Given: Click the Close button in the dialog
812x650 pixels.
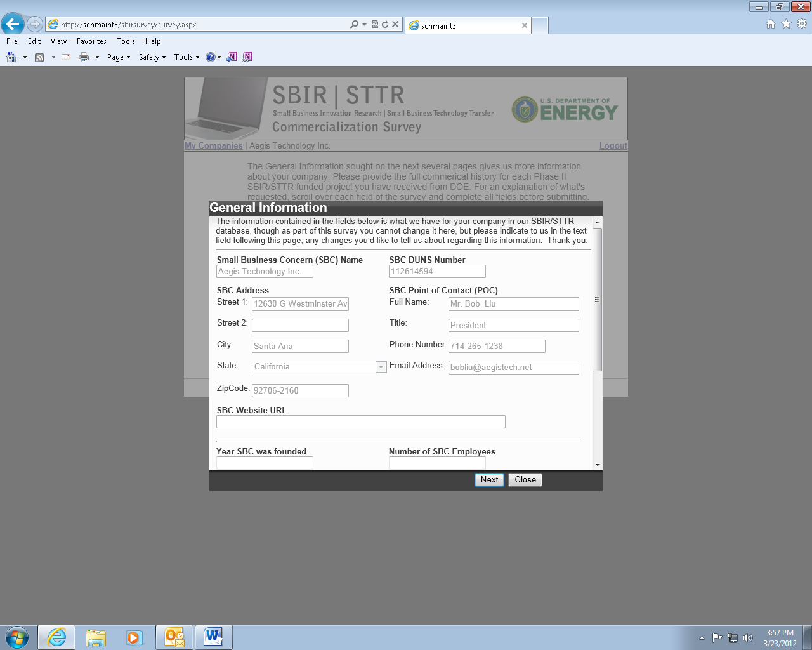Looking at the screenshot, I should click(525, 480).
